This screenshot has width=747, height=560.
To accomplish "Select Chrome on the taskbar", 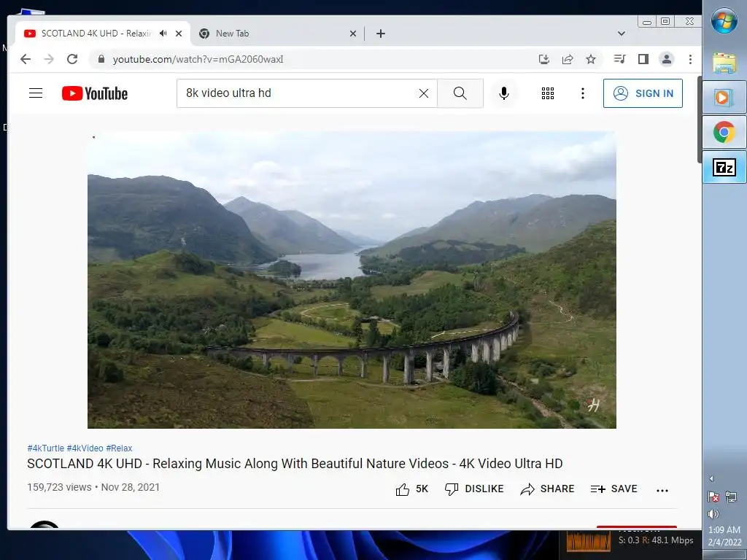I will click(724, 132).
